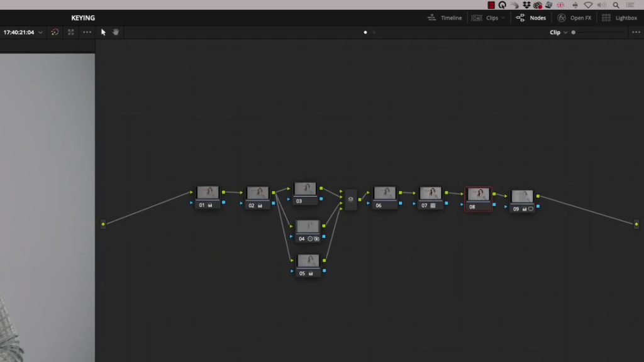Viewport: 644px width, 362px height.
Task: Open node editor three-dot options menu
Action: pos(636,33)
